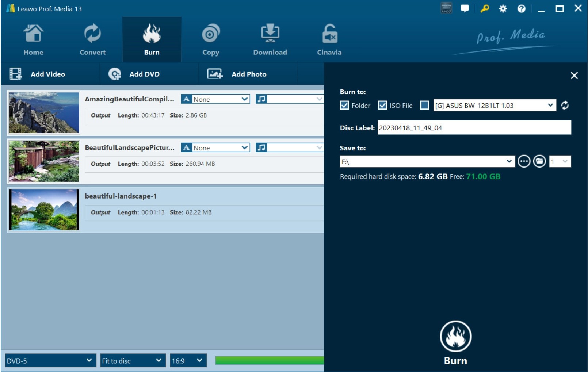Image resolution: width=588 pixels, height=372 pixels.
Task: Edit the Disc Label text field
Action: click(474, 128)
